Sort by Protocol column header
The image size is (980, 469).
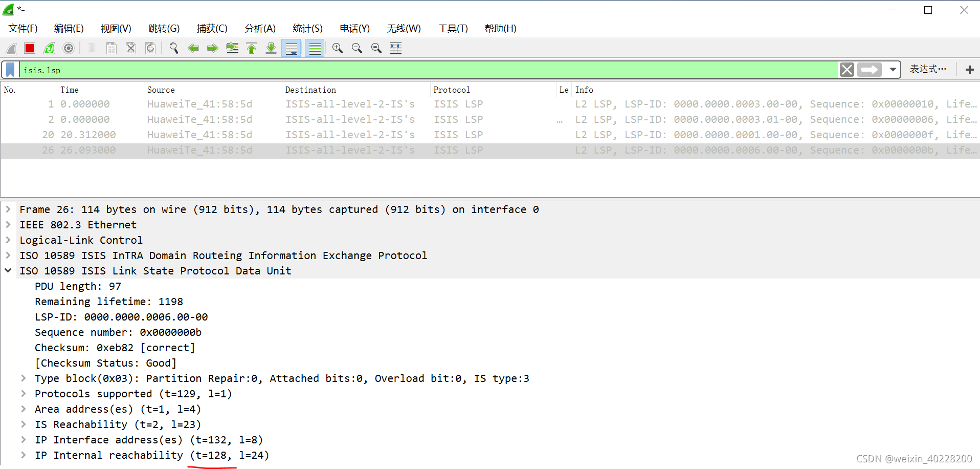(x=493, y=90)
